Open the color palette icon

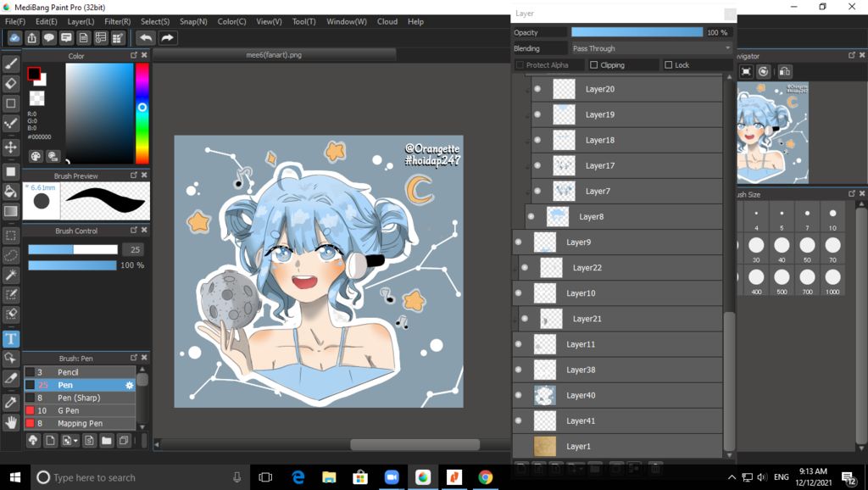(36, 156)
